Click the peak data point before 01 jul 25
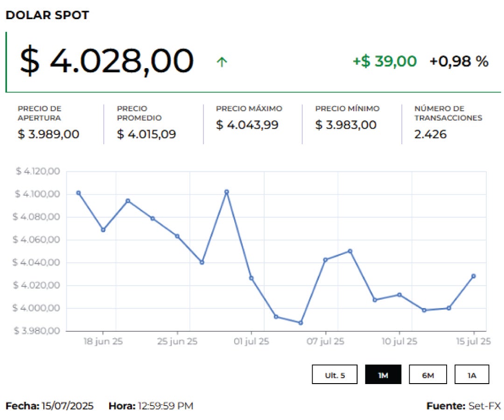 [227, 192]
